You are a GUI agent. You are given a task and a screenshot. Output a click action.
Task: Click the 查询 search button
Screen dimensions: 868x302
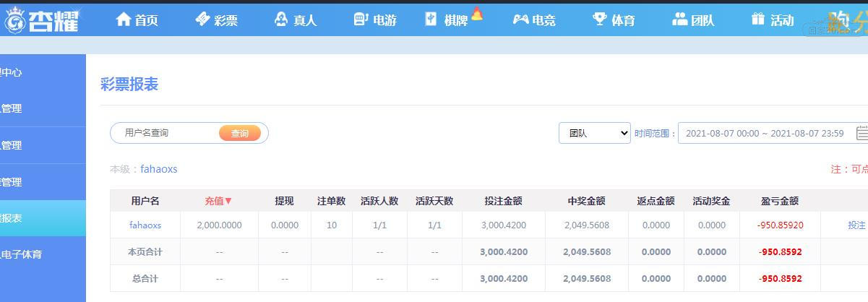point(240,133)
